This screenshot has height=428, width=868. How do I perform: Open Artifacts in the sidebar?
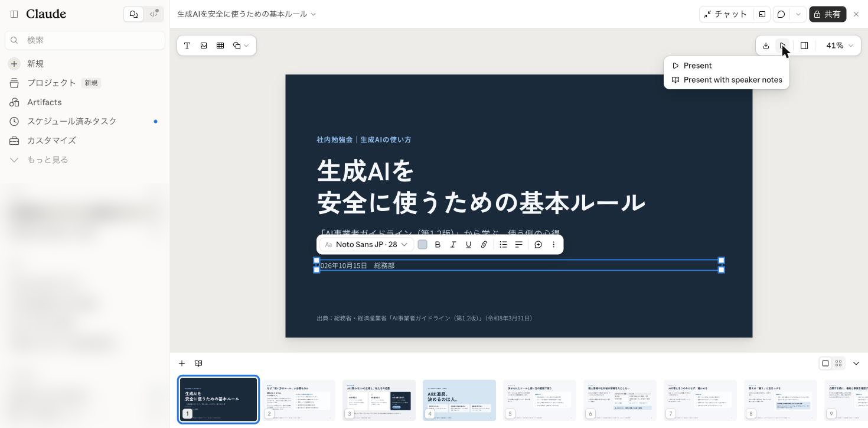44,102
